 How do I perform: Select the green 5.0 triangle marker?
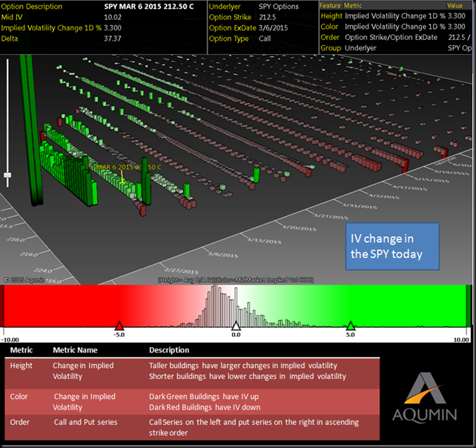point(351,326)
